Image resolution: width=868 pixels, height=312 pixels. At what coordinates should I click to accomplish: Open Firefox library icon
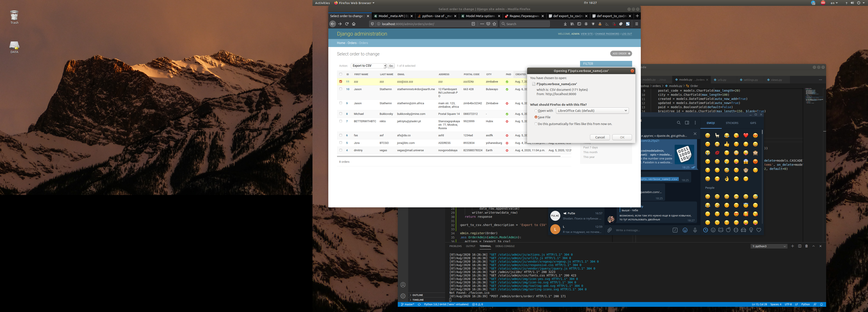tap(572, 24)
